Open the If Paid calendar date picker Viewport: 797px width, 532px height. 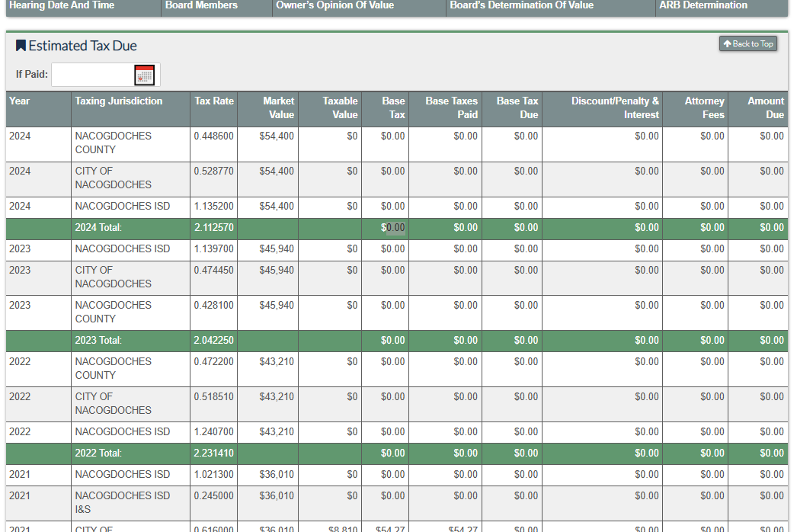coord(144,75)
